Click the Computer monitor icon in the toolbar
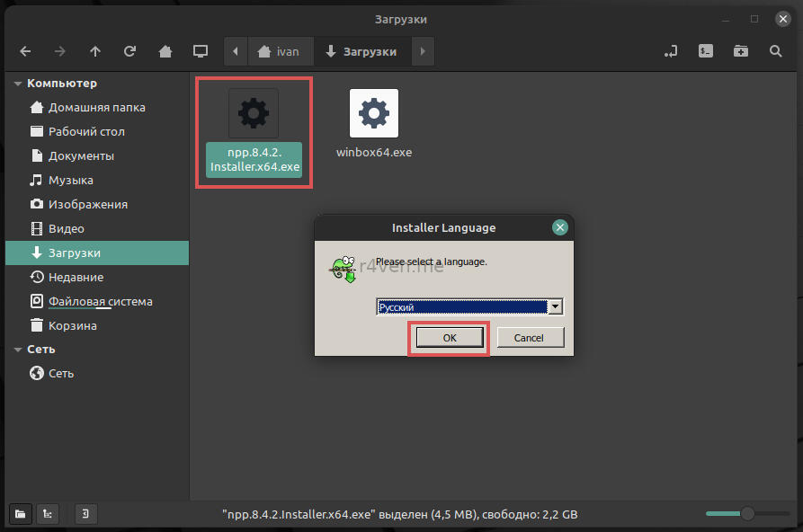 pyautogui.click(x=201, y=51)
